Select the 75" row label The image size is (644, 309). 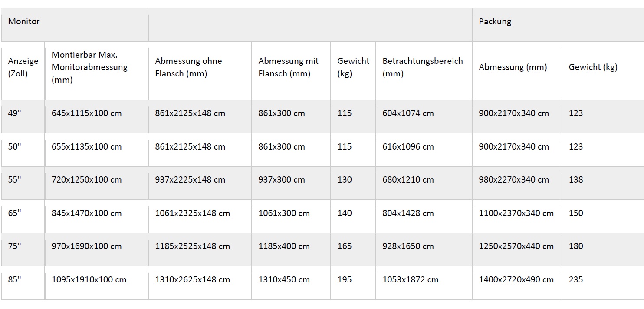[14, 246]
